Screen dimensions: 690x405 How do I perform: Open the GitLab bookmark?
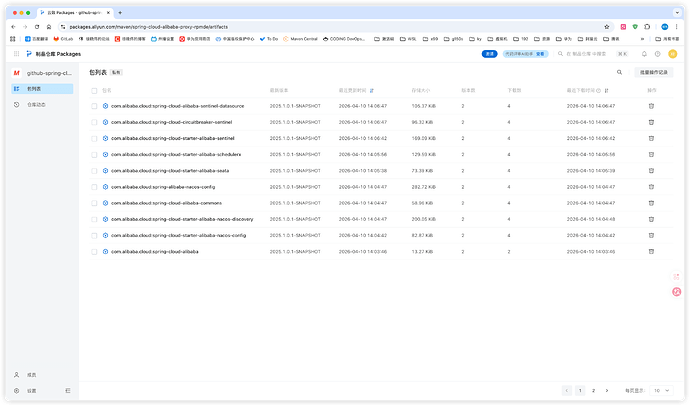pos(63,39)
